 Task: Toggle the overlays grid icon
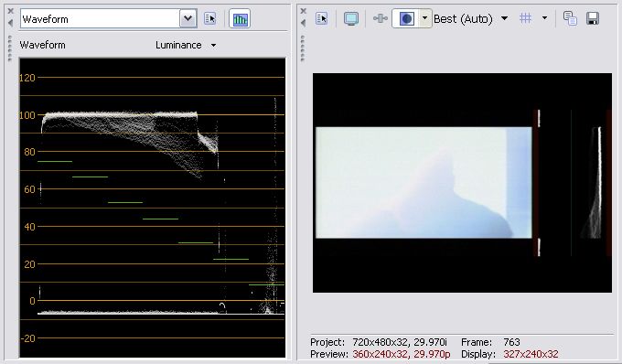tap(526, 18)
